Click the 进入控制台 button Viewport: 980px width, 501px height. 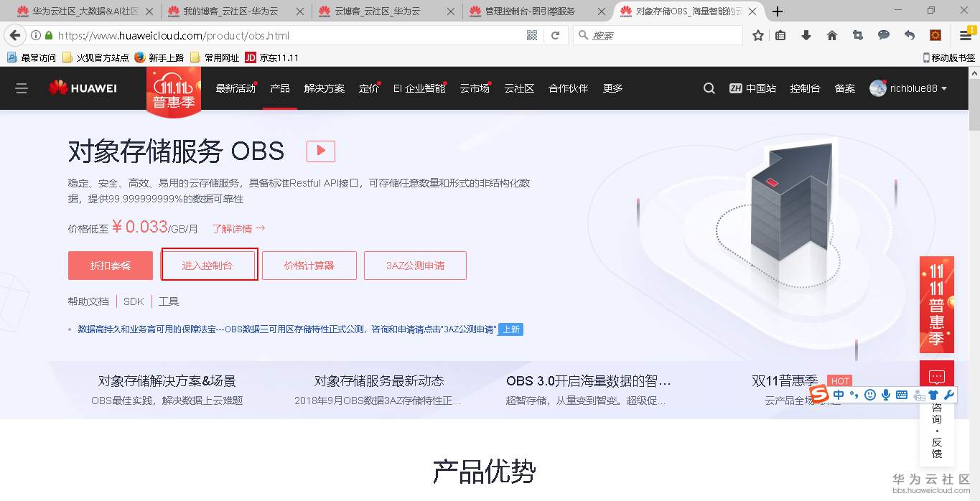click(x=209, y=265)
